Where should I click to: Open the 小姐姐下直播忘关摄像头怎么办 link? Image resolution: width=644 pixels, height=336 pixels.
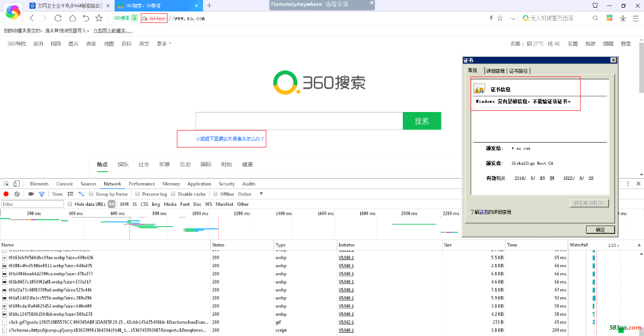230,139
